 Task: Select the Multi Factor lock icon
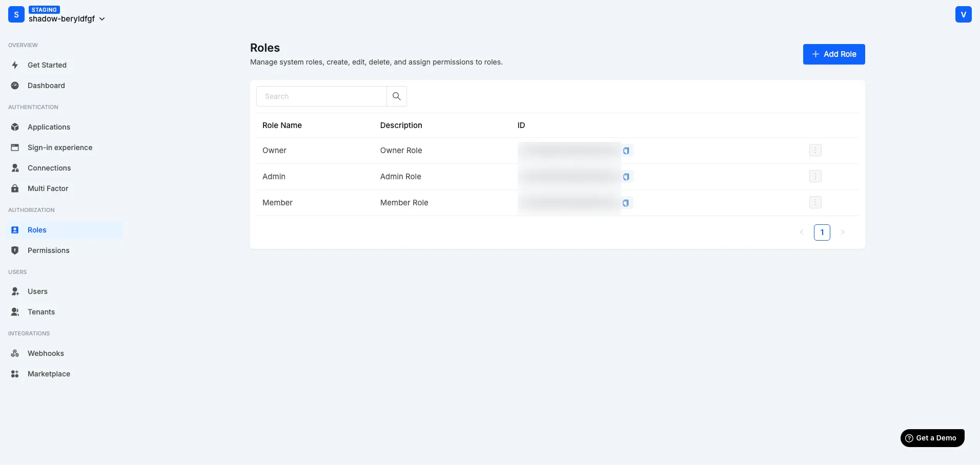click(15, 188)
